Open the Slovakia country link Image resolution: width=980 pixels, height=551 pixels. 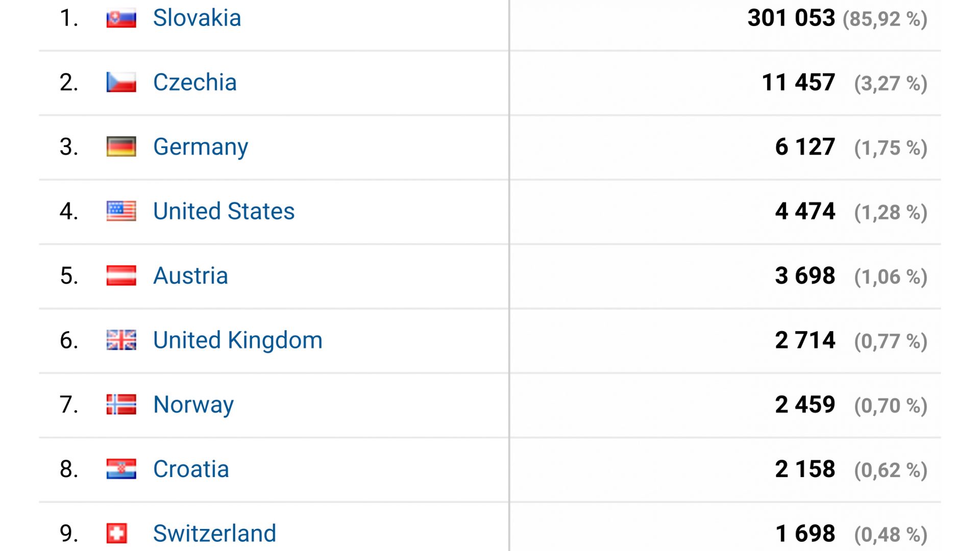(x=197, y=18)
